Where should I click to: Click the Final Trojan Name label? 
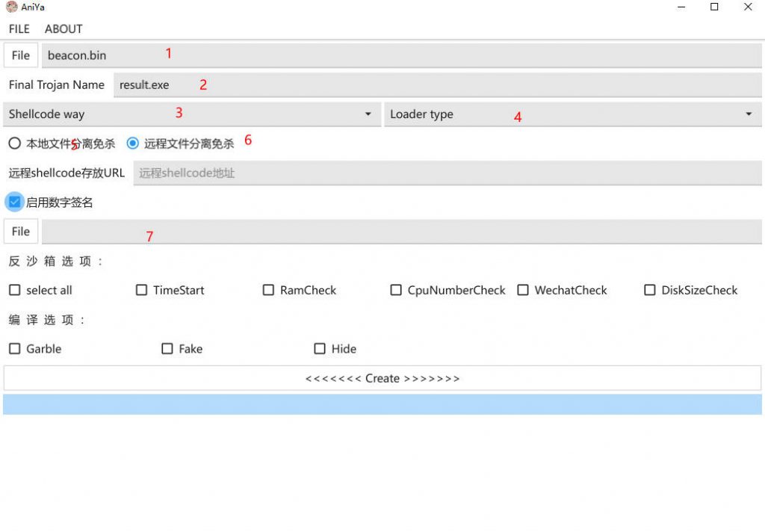57,84
